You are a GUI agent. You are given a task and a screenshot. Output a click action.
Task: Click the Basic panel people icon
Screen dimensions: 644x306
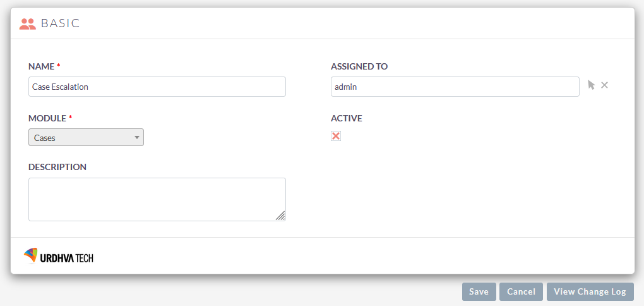pyautogui.click(x=28, y=24)
